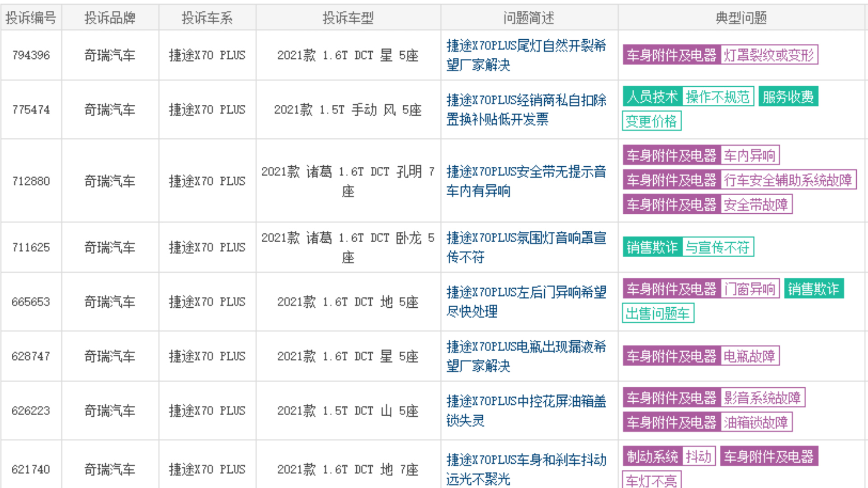The height and width of the screenshot is (488, 868).
Task: Select the 投诉品牌 column header
Action: pos(110,18)
